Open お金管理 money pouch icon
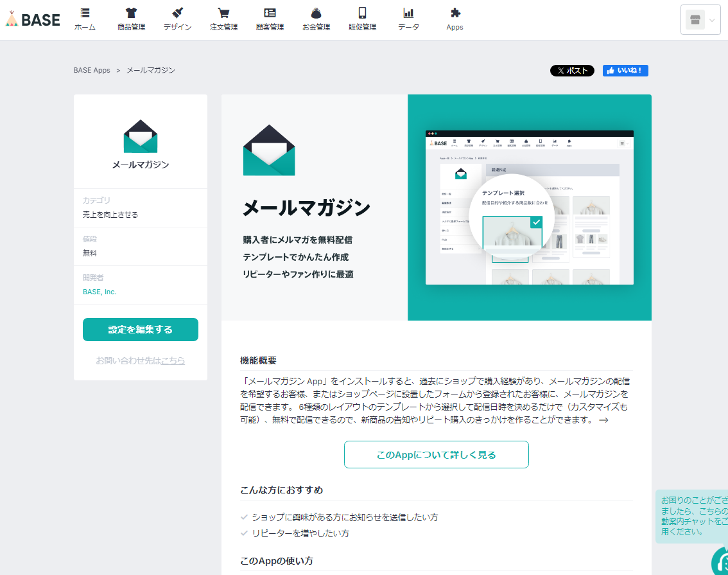 [316, 13]
